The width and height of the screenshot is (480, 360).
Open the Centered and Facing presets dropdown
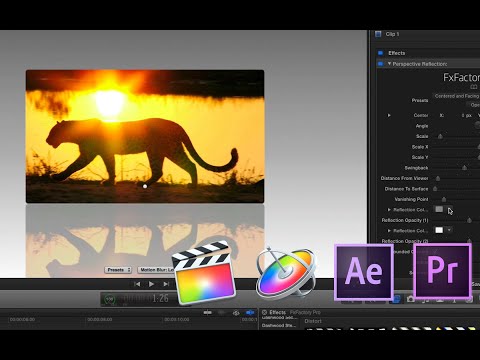click(456, 96)
